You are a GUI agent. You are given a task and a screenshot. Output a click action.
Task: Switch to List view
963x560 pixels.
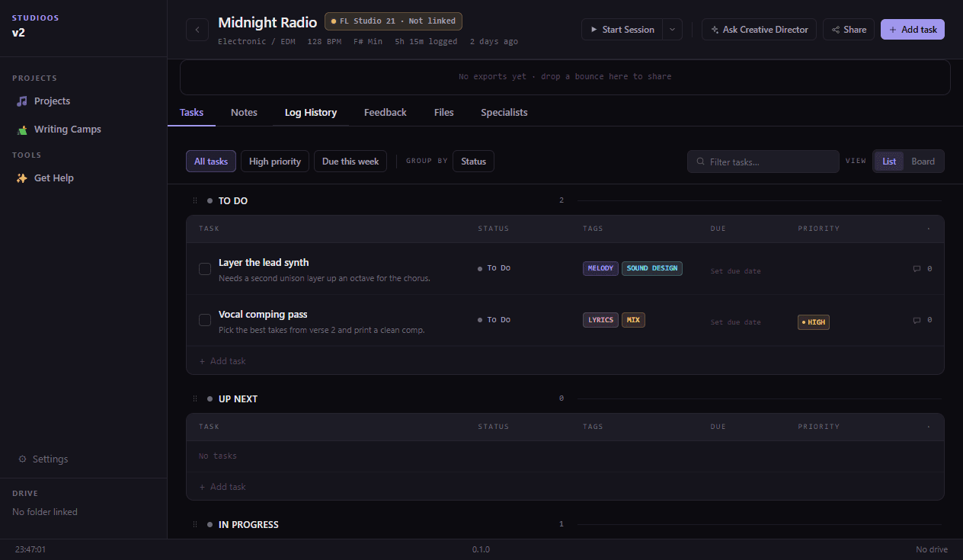[889, 162]
